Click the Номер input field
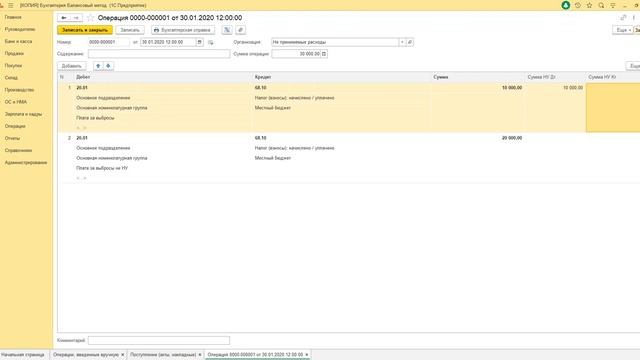Viewport: 640px width, 360px height. (x=109, y=42)
